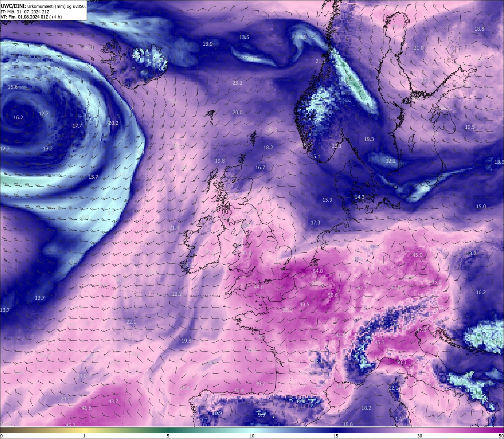This screenshot has width=504, height=439.
Task: Click the 18.8 value label
Action: [x=479, y=29]
